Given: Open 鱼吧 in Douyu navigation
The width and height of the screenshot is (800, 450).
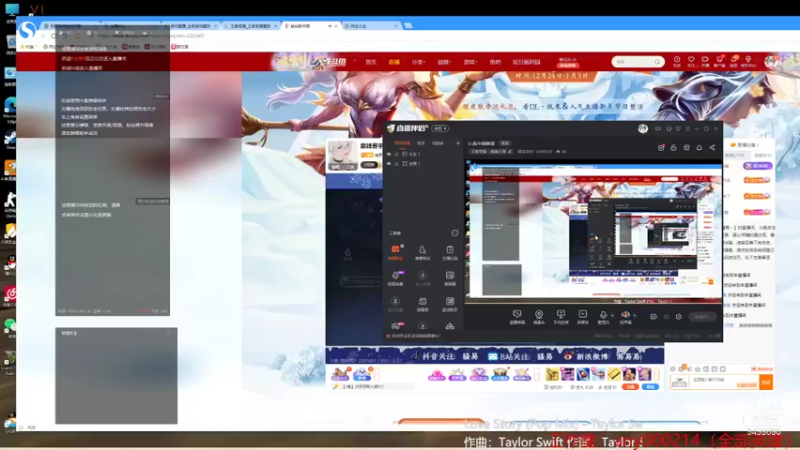Looking at the screenshot, I should (x=495, y=62).
